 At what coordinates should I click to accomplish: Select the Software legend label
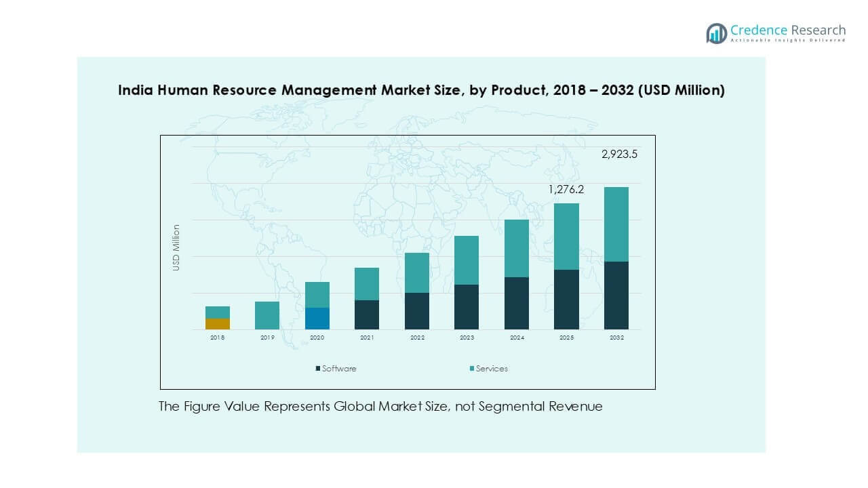pyautogui.click(x=339, y=369)
